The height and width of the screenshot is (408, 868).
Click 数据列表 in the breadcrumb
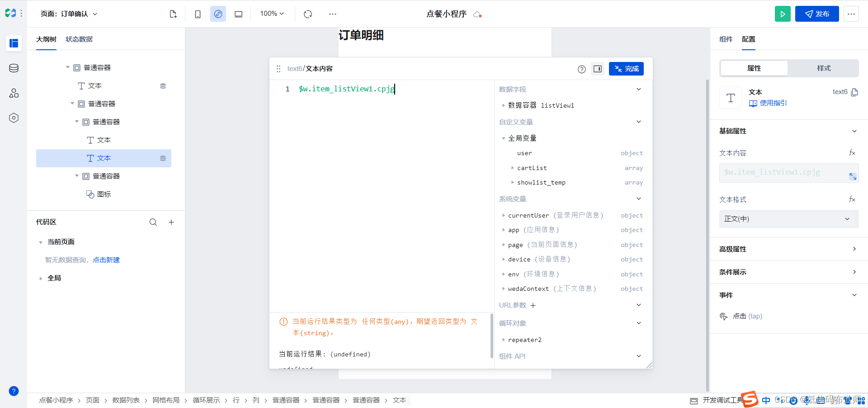[x=126, y=400]
